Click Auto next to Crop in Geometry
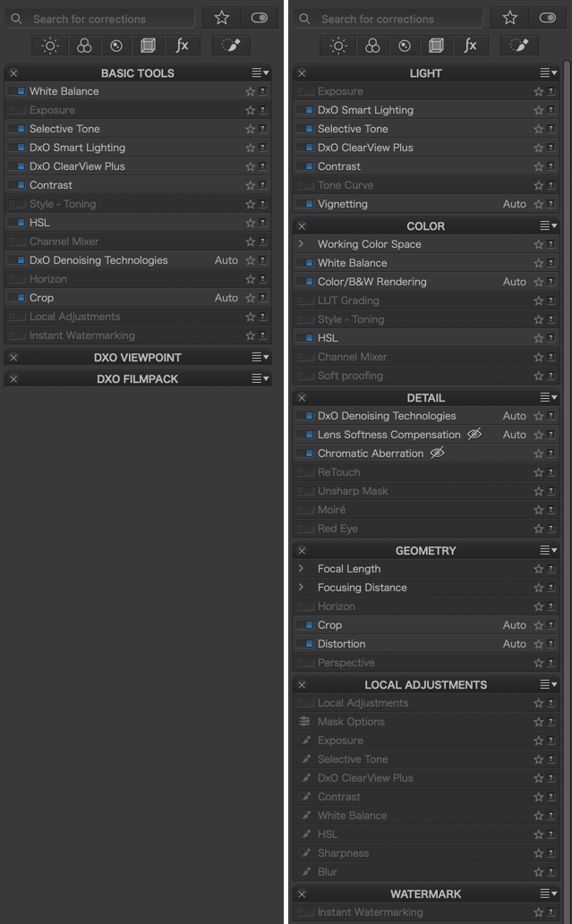The width and height of the screenshot is (572, 924). [x=514, y=625]
